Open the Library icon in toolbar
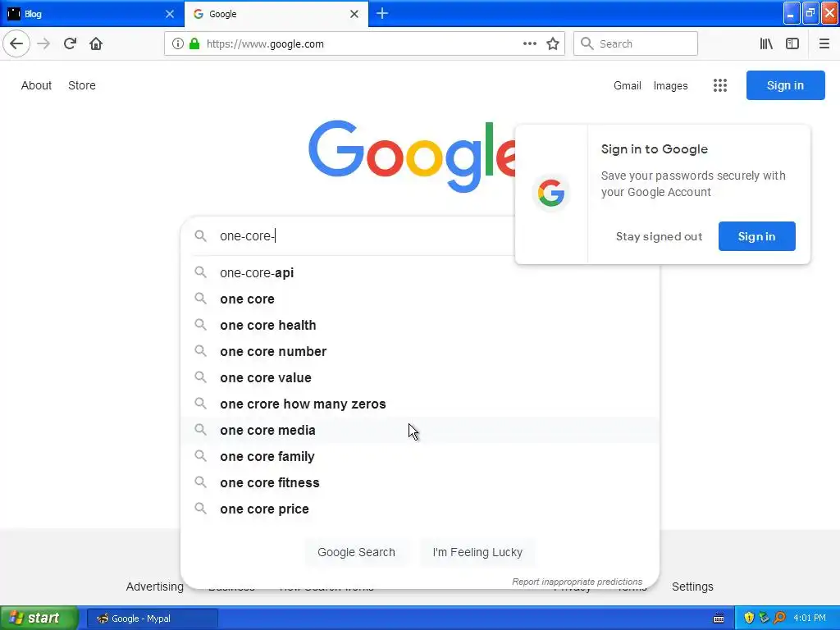 (766, 43)
